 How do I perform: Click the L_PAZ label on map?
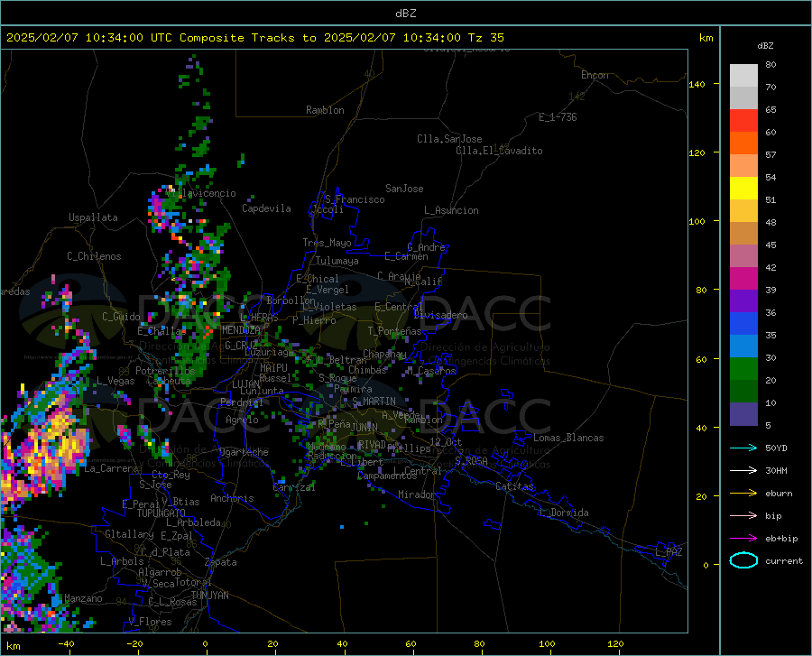click(x=669, y=552)
